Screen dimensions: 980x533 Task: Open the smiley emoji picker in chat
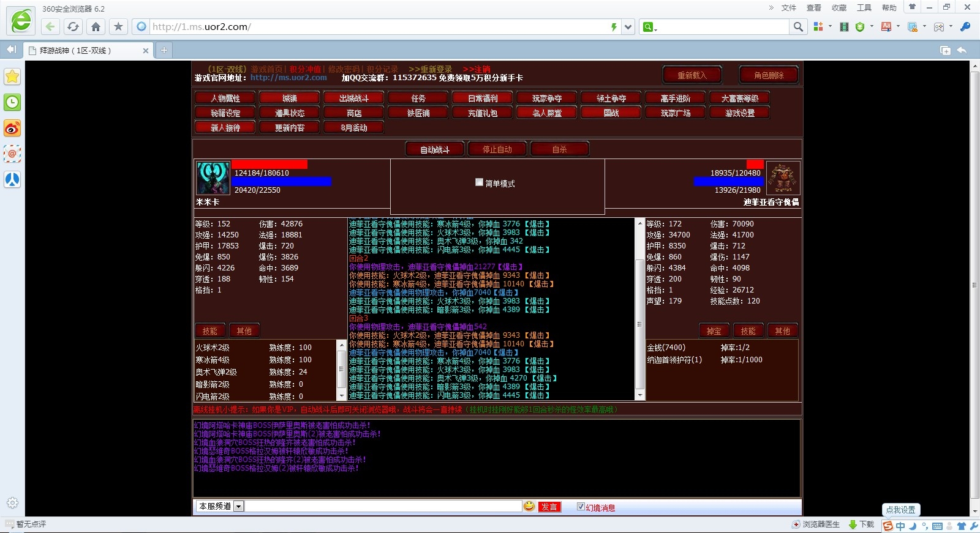[x=529, y=506]
